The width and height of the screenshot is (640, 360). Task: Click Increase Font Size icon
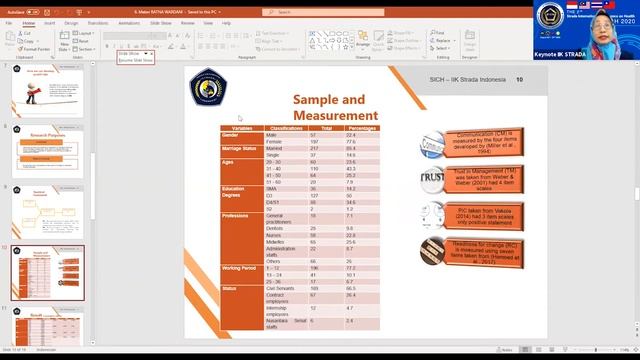(x=170, y=36)
